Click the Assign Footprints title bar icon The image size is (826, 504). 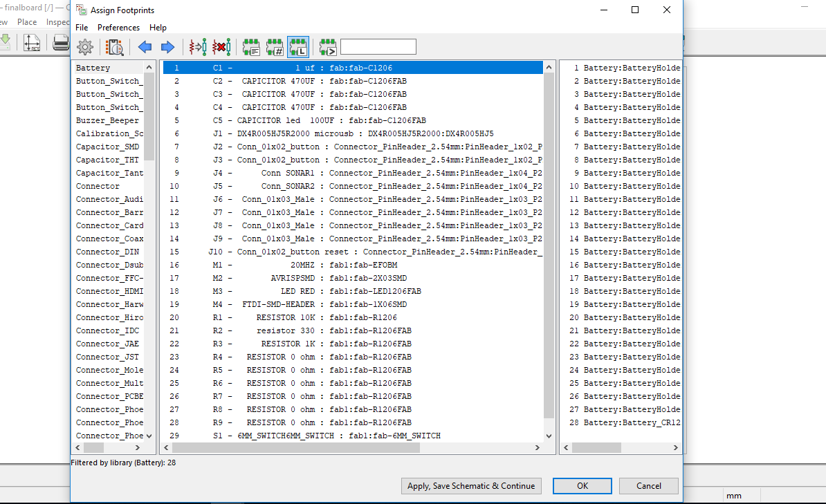pos(81,10)
